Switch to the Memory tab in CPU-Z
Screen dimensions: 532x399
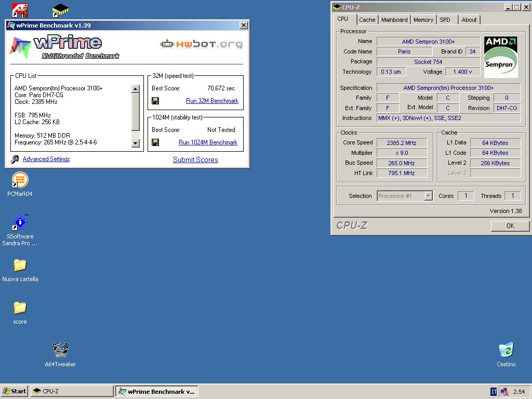click(x=423, y=20)
